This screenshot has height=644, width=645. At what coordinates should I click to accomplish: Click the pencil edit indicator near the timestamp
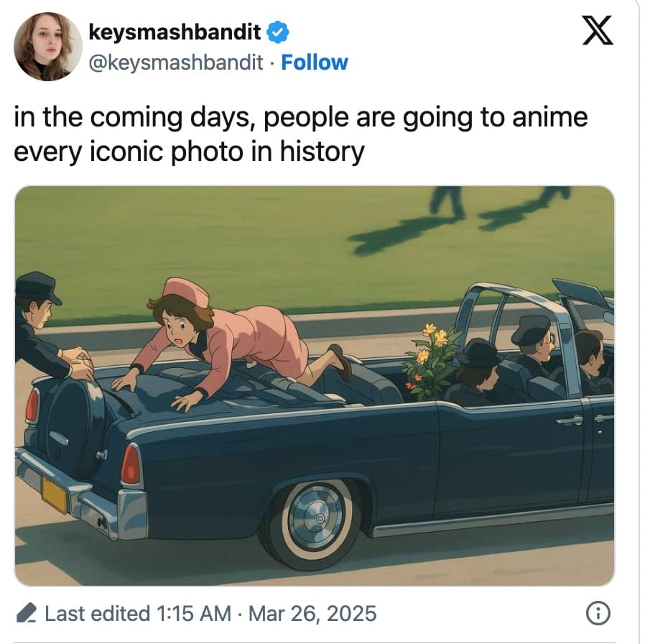[x=27, y=613]
